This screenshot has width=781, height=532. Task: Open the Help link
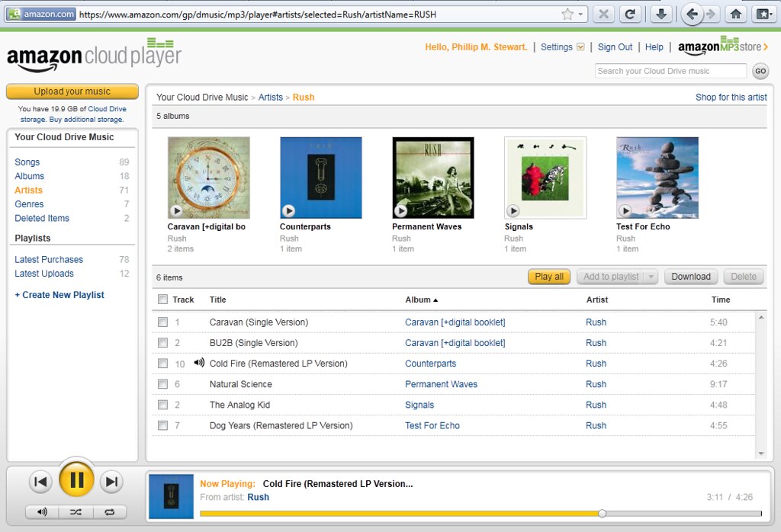pyautogui.click(x=654, y=46)
